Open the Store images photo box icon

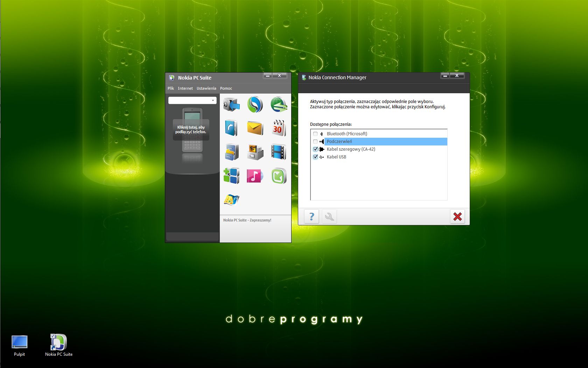point(255,152)
